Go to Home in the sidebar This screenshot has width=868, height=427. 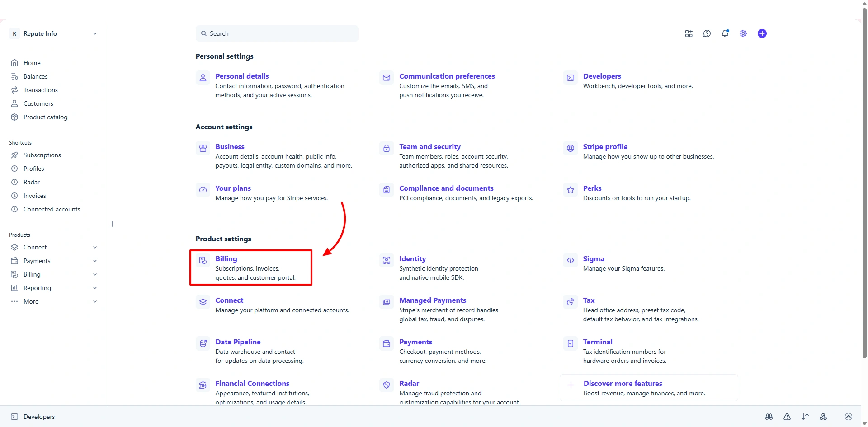pos(32,63)
